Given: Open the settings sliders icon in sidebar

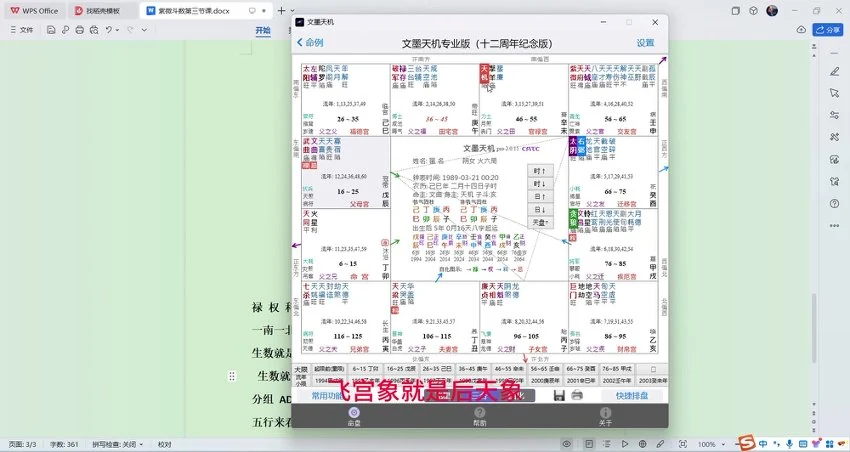Looking at the screenshot, I should (x=834, y=115).
